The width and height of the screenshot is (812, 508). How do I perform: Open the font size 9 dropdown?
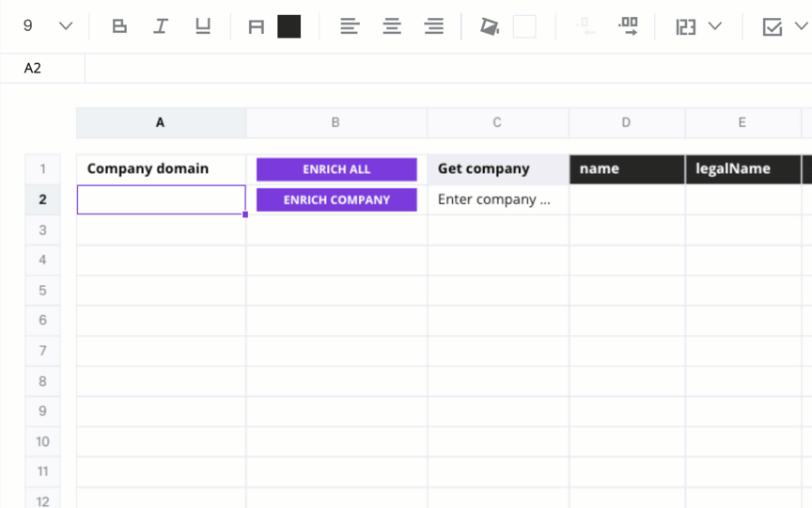[47, 26]
